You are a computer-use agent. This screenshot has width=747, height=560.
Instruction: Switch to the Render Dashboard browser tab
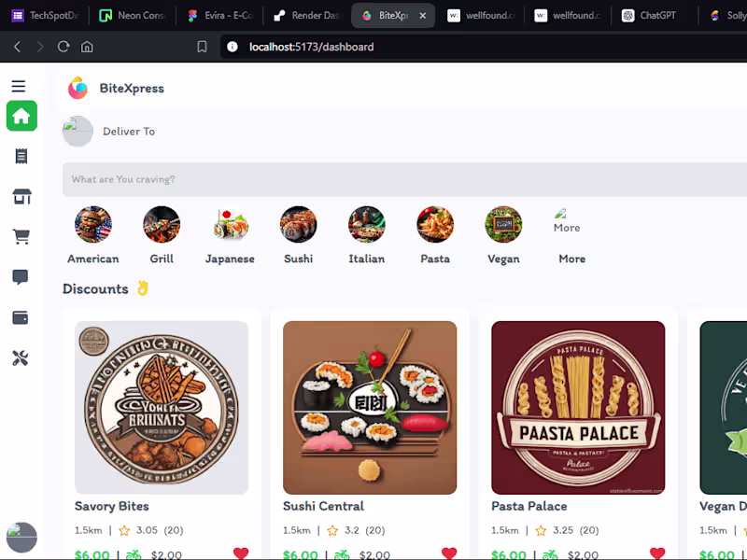point(307,16)
